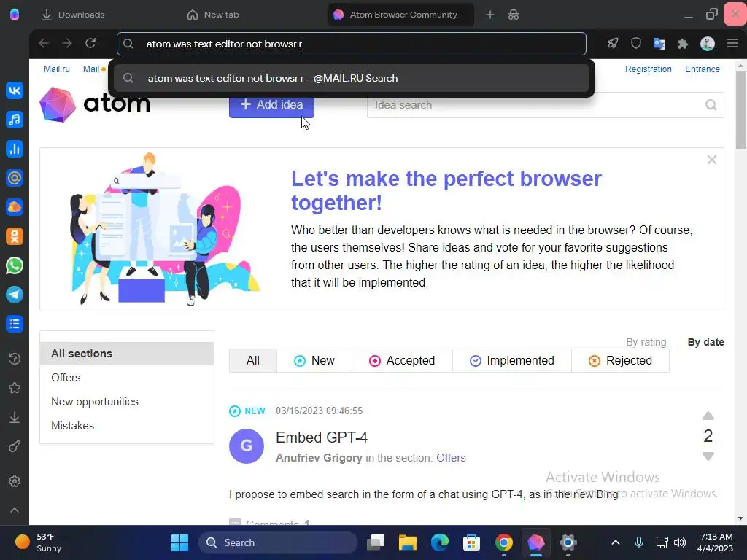This screenshot has width=747, height=560.
Task: Open the Registration link
Action: (649, 69)
